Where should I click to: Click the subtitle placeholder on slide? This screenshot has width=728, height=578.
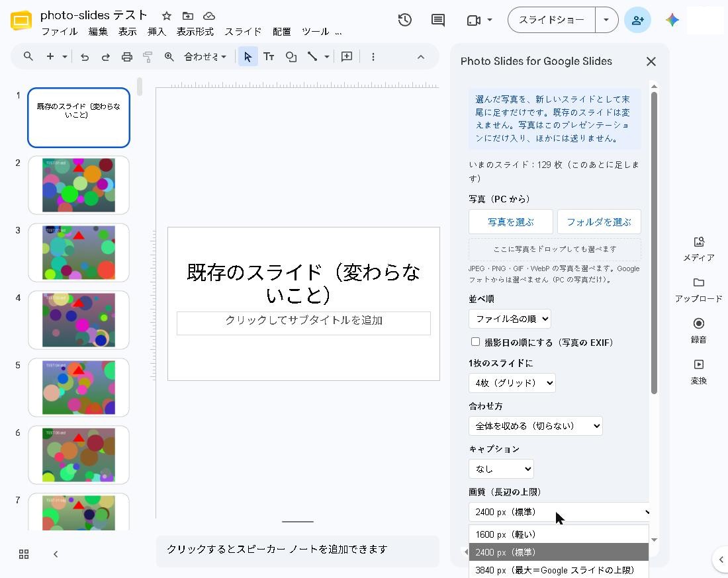click(x=304, y=323)
